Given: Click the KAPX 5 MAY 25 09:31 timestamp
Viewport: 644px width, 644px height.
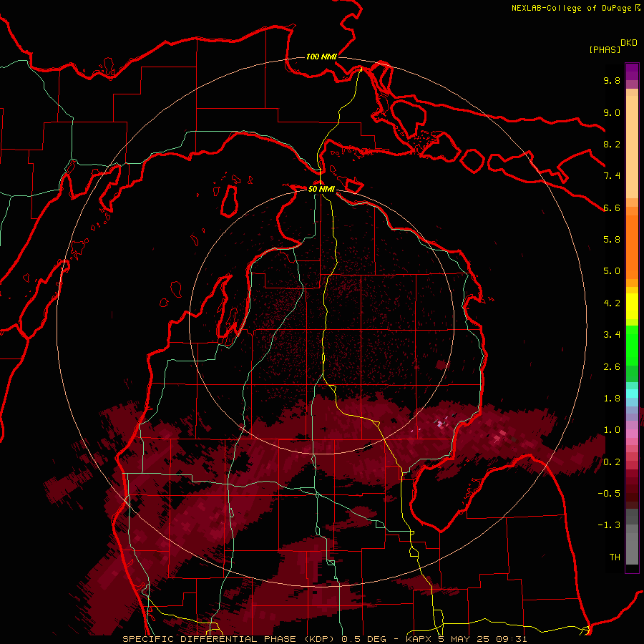Looking at the screenshot, I should pyautogui.click(x=467, y=639).
